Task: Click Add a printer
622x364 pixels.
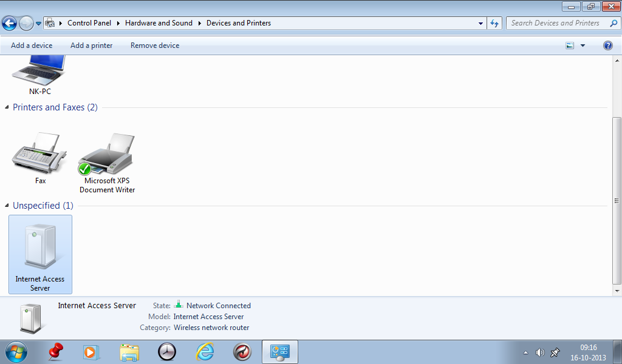Action: coord(92,45)
